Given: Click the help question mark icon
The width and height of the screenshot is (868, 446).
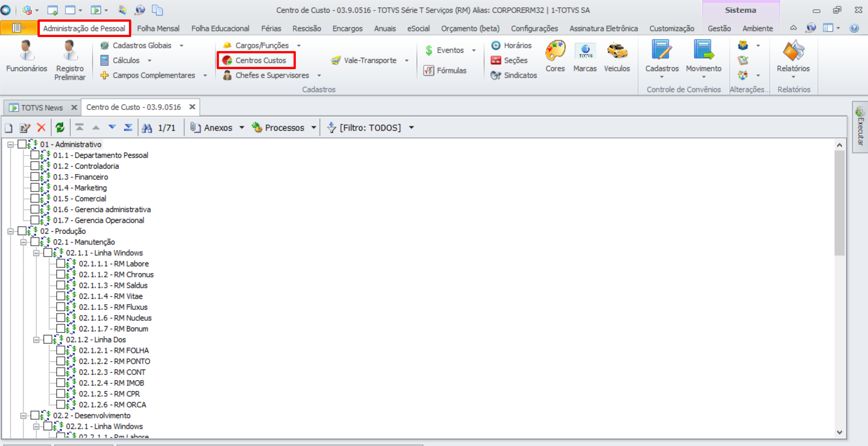Looking at the screenshot, I should click(x=854, y=28).
